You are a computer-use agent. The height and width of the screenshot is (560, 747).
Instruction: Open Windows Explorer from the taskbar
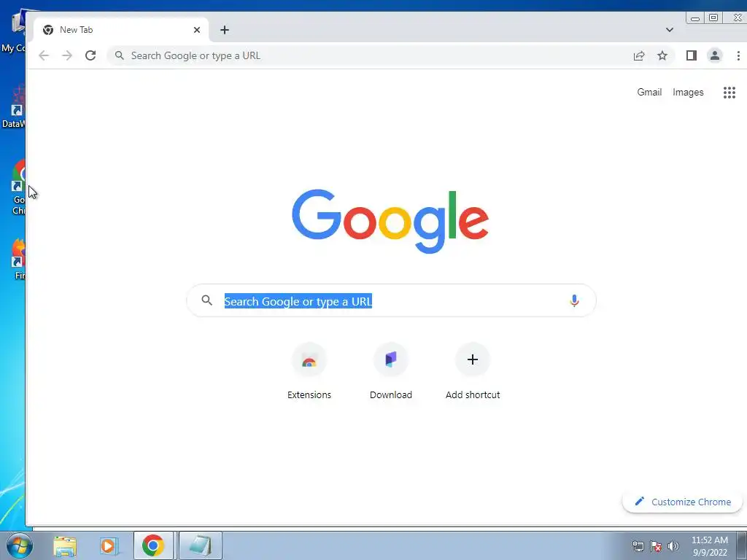(65, 546)
